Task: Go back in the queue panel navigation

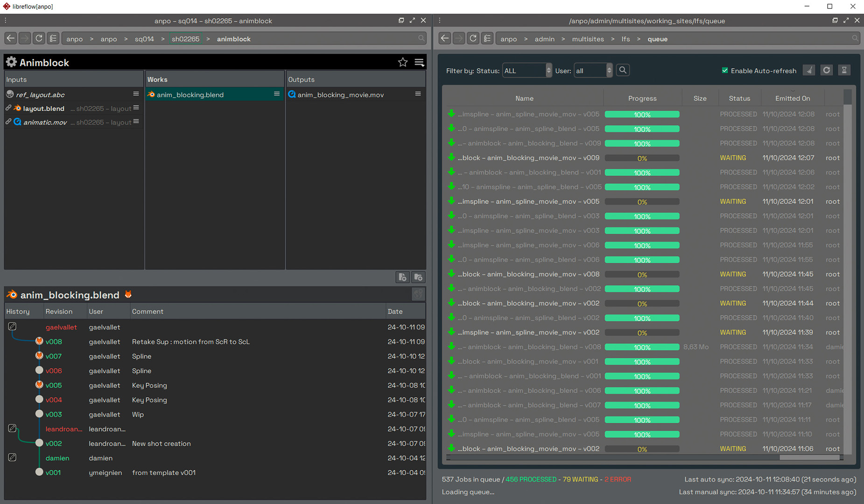Action: point(445,39)
